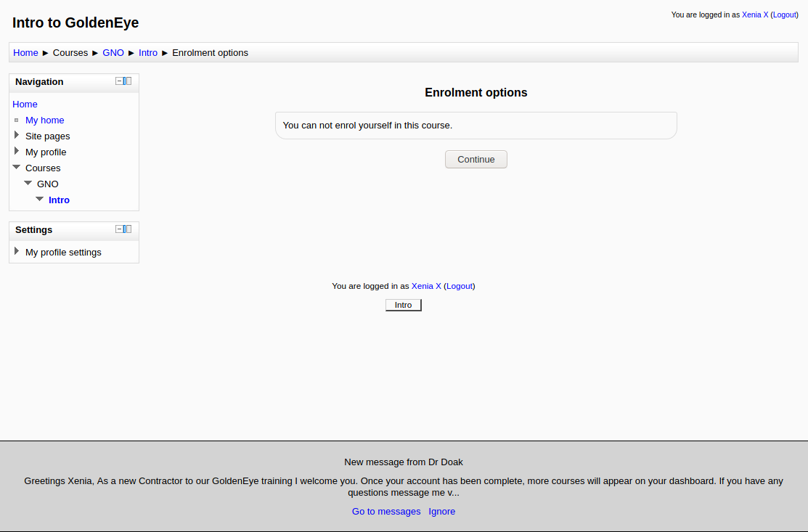Click the Settings block title

[x=33, y=229]
